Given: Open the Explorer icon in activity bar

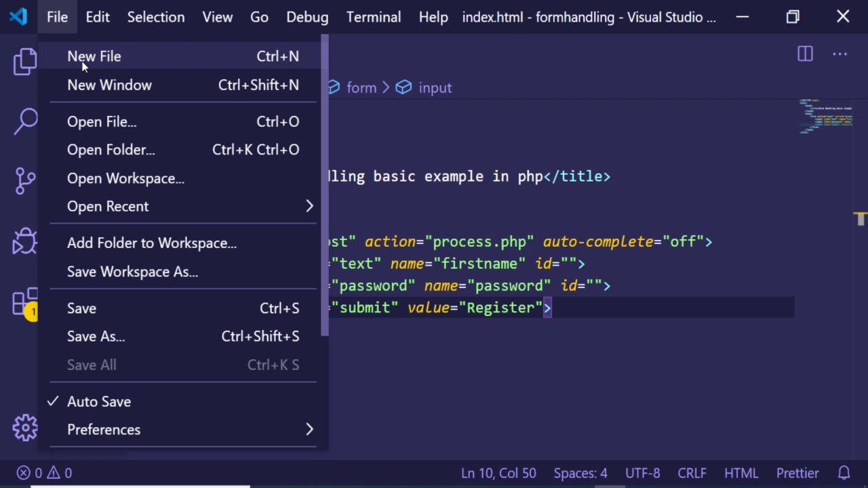Looking at the screenshot, I should (x=25, y=62).
